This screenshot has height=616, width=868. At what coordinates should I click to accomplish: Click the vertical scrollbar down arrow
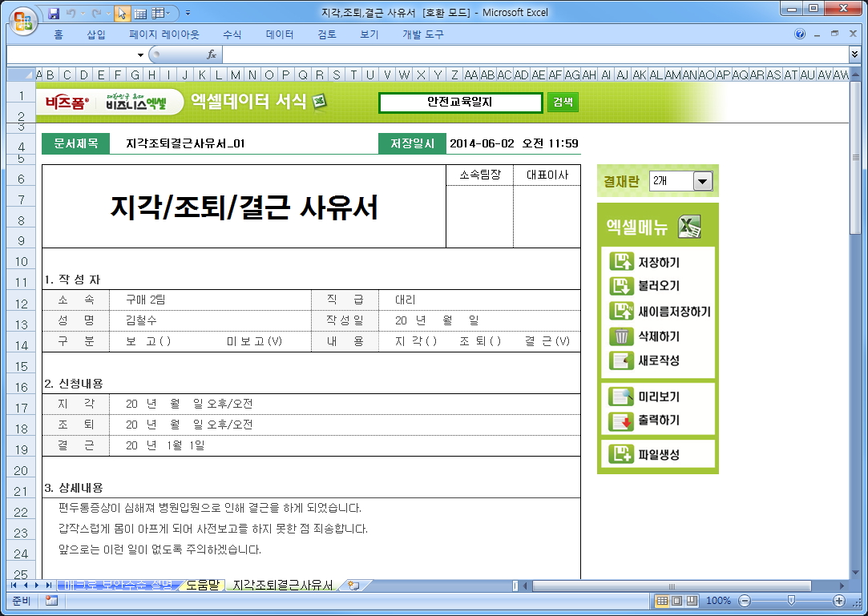[855, 572]
